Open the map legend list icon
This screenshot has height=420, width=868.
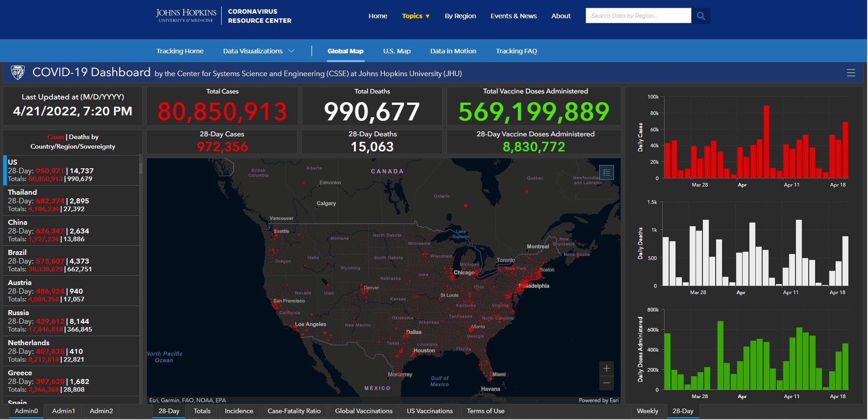[607, 172]
